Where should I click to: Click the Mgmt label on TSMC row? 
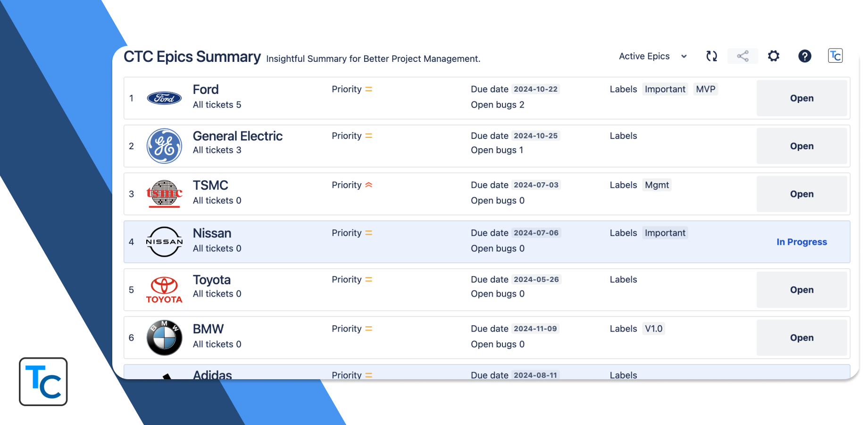coord(657,185)
